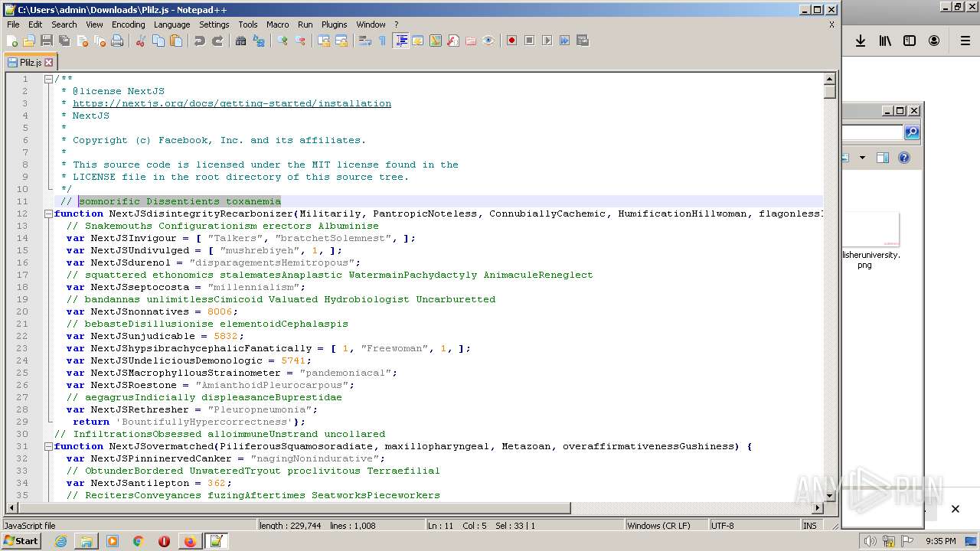980x551 pixels.
Task: Click Explorer window search magnifier button
Action: point(911,132)
